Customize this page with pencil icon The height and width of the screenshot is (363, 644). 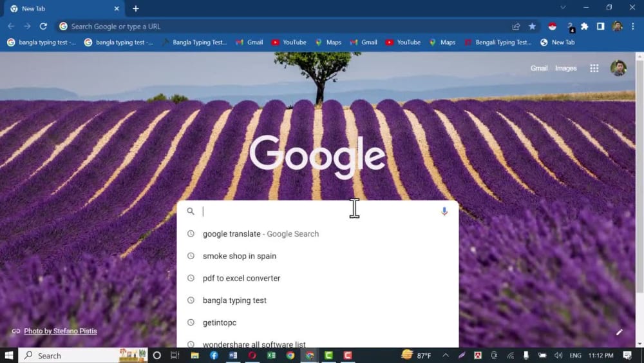point(620,332)
